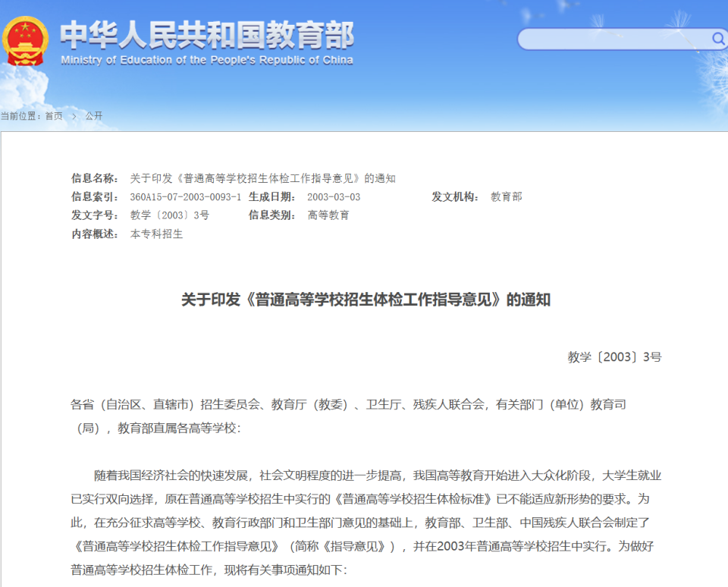Click the chevron between 首页 and 公开
This screenshot has height=587, width=728.
click(74, 117)
